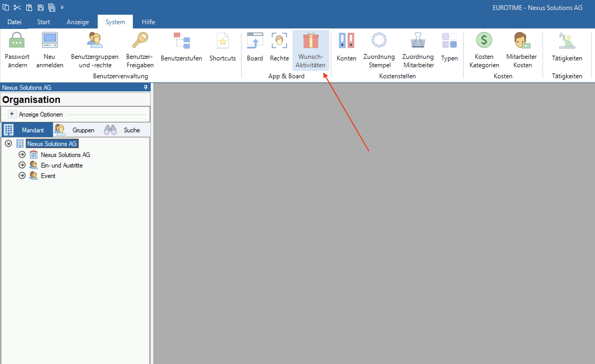
Task: Click the Wunsch-Aktivitäten gift icon
Action: 311,41
